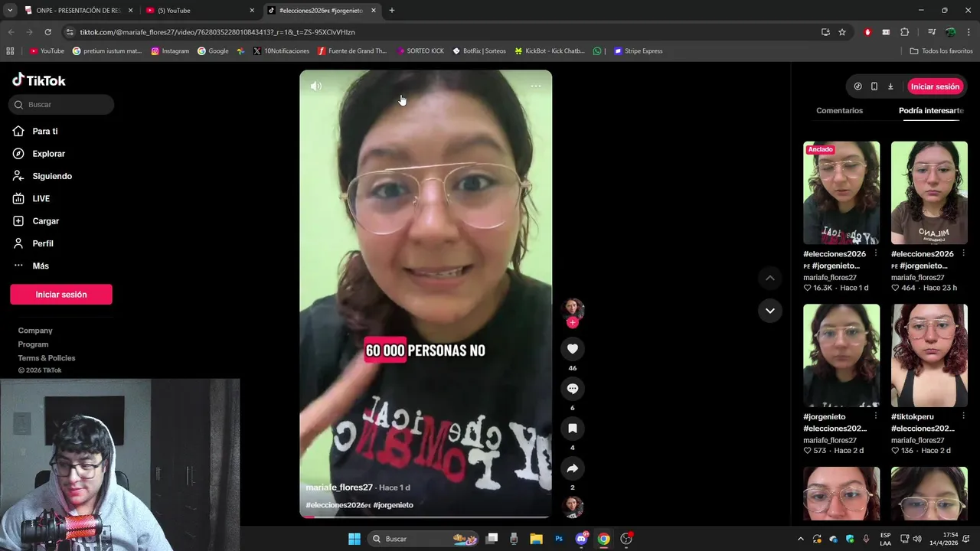Open the Windows Start menu
The height and width of the screenshot is (551, 980).
click(354, 539)
